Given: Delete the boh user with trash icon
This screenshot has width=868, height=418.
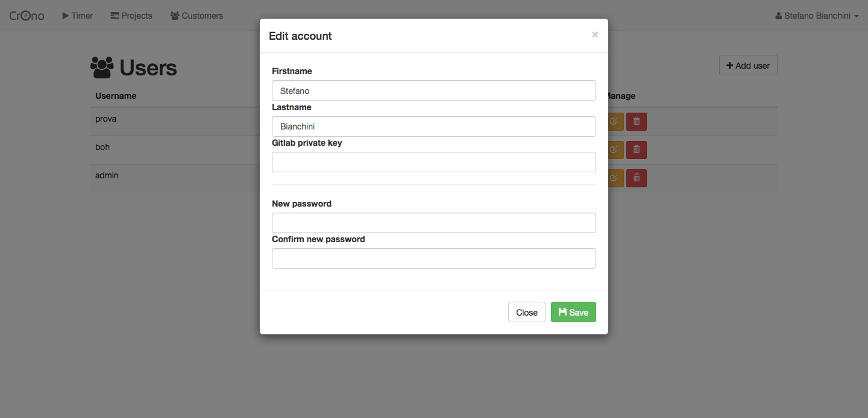Looking at the screenshot, I should (x=637, y=149).
